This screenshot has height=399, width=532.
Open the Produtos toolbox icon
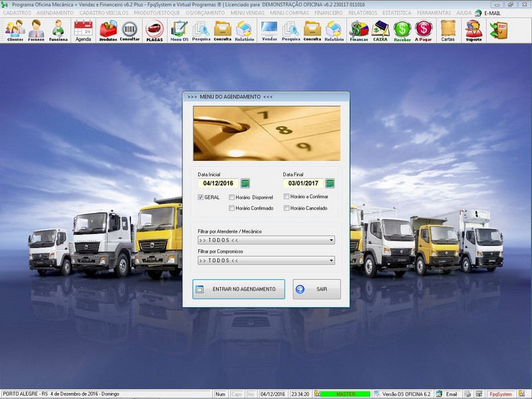pyautogui.click(x=108, y=30)
